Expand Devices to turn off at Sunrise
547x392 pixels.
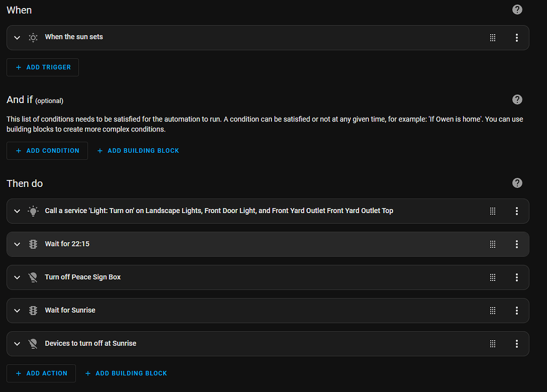(17, 343)
